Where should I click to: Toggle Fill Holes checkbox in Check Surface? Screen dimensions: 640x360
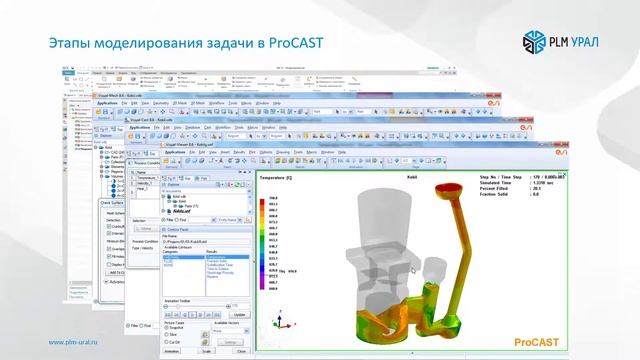109,256
